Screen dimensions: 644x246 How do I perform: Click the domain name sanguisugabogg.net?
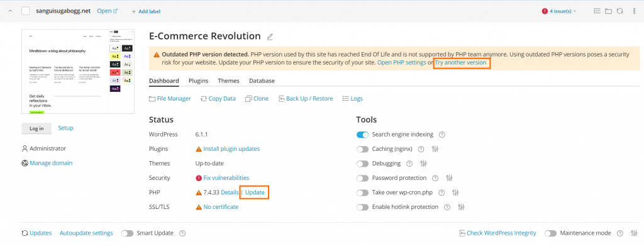[64, 11]
